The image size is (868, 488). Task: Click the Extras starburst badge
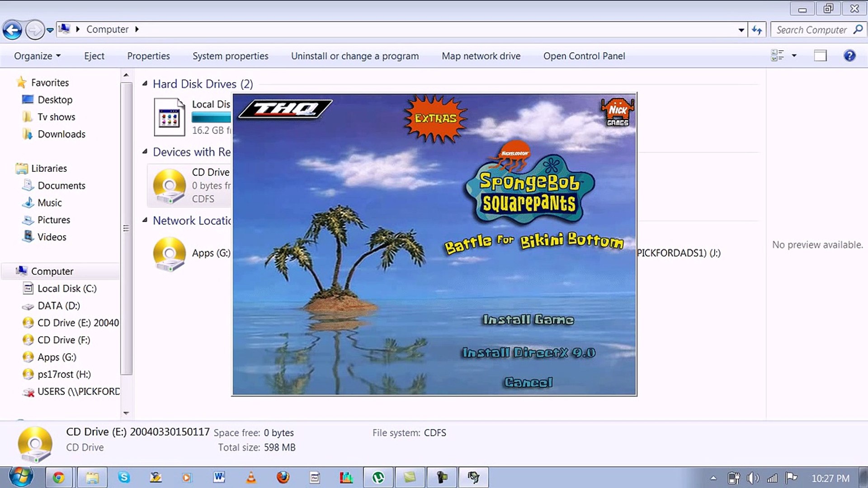click(x=435, y=118)
